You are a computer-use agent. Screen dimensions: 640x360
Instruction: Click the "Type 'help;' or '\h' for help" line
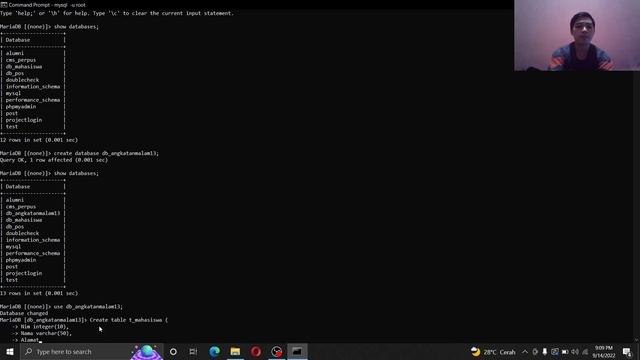(117, 13)
